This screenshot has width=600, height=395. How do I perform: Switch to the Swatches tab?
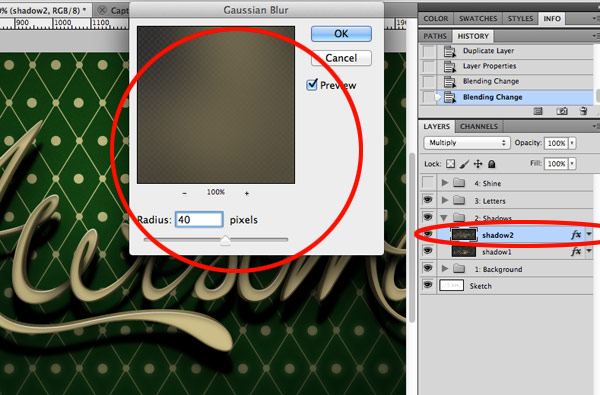coord(478,19)
